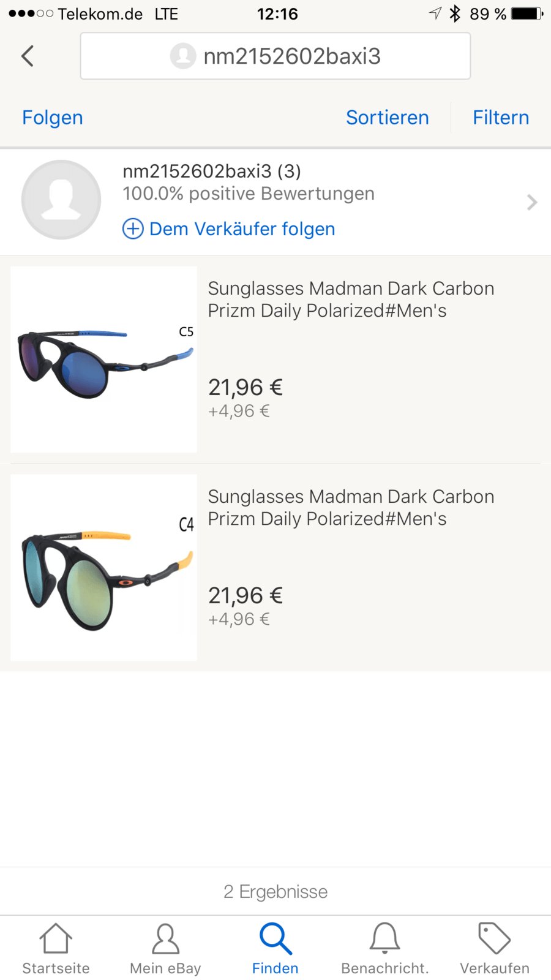
Task: Open first Sunglasses Madman Dark Carbon listing title
Action: pyautogui.click(x=351, y=300)
